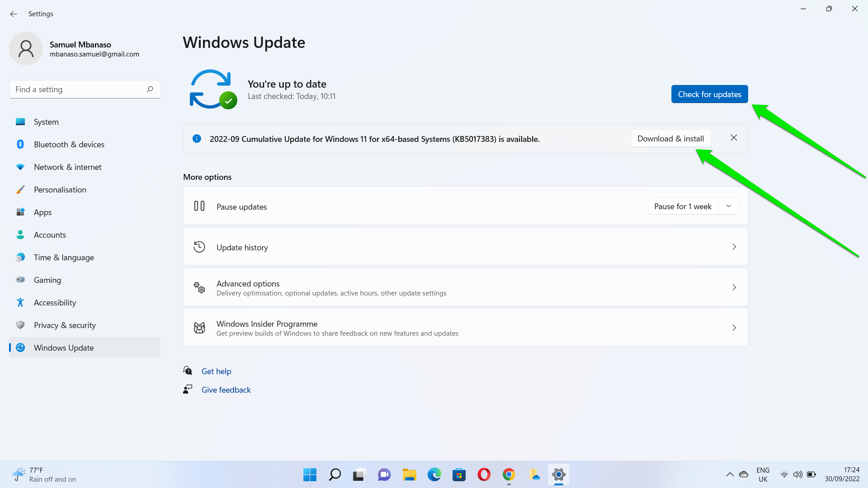Open Microsoft Store from taskbar

pyautogui.click(x=459, y=474)
